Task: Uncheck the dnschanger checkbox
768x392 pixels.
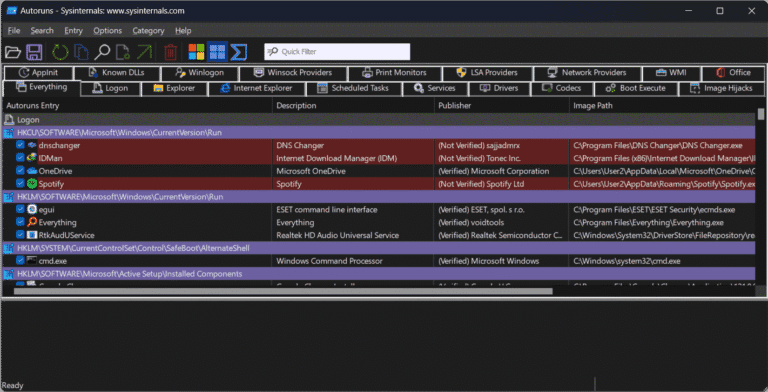Action: tap(20, 145)
